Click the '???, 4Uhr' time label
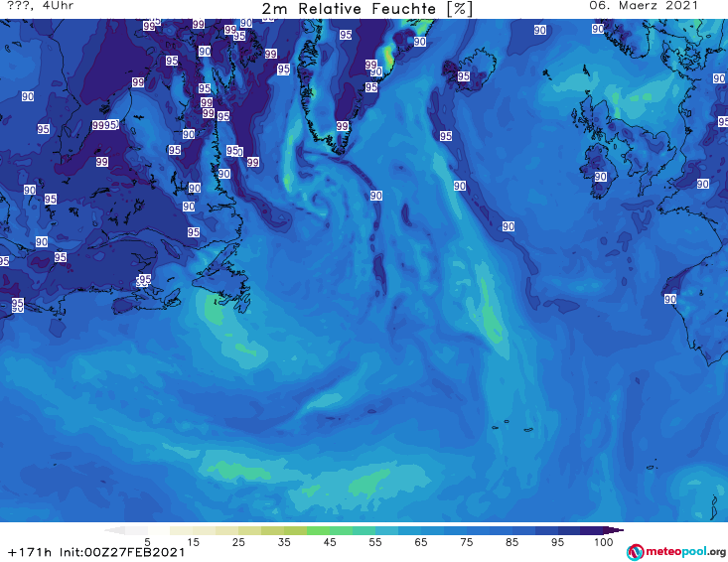This screenshot has height=562, width=728. pyautogui.click(x=41, y=6)
